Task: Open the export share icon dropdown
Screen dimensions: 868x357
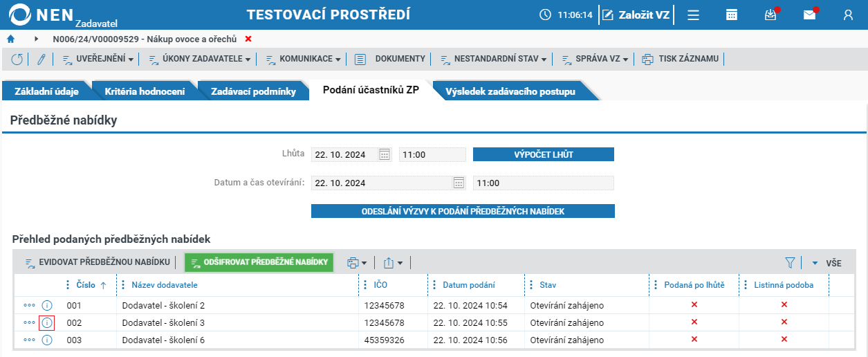Action: 393,263
